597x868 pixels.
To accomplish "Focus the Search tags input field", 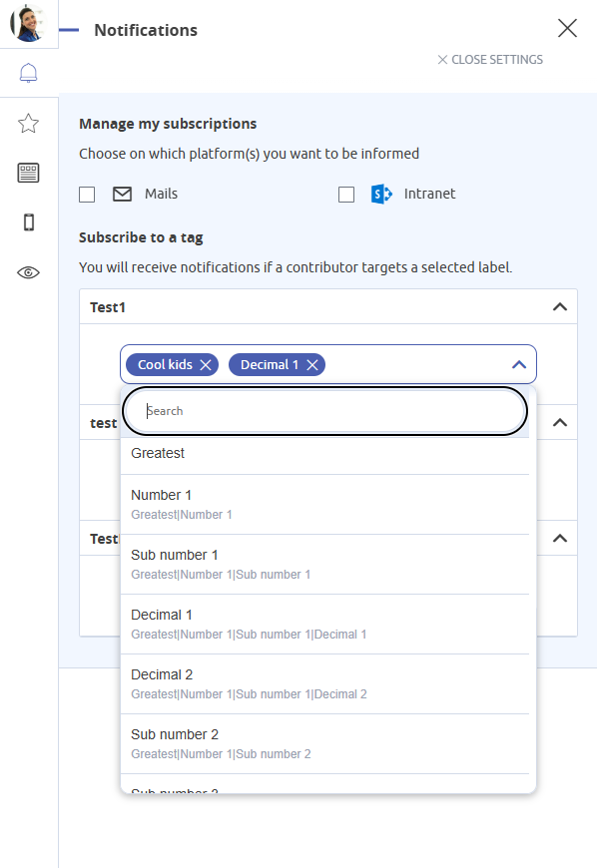I will (324, 411).
